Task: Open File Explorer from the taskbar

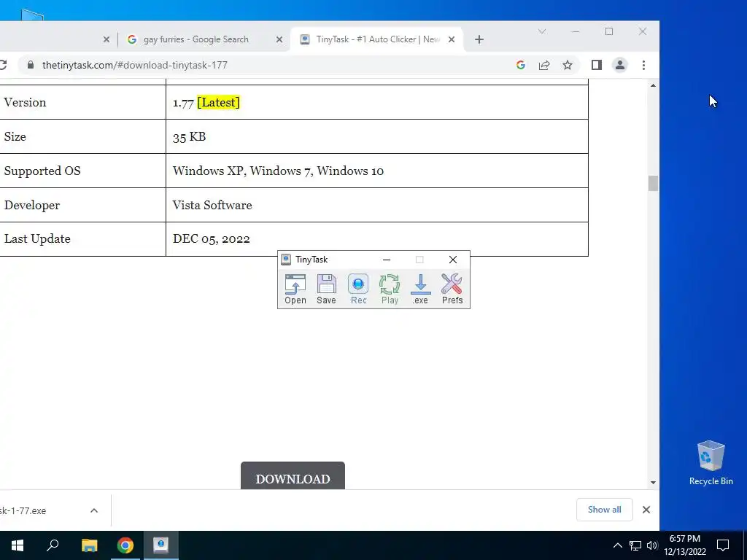Action: (89, 545)
